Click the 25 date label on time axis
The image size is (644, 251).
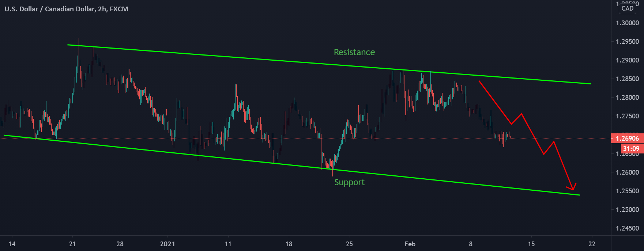pos(349,244)
